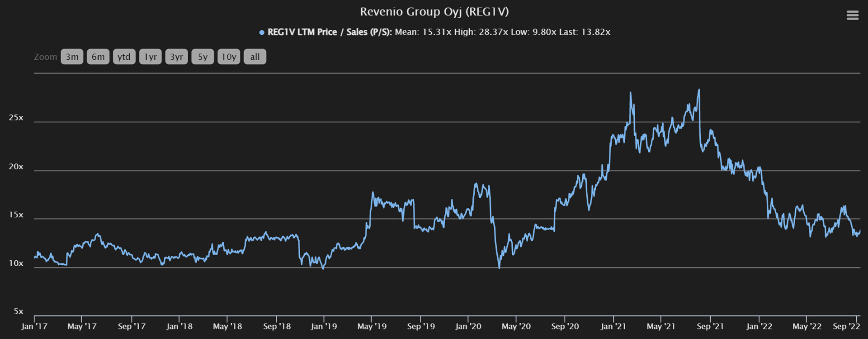Click the blue legend dot for REG1V
Viewport: 868px width, 339px height.
[x=262, y=33]
